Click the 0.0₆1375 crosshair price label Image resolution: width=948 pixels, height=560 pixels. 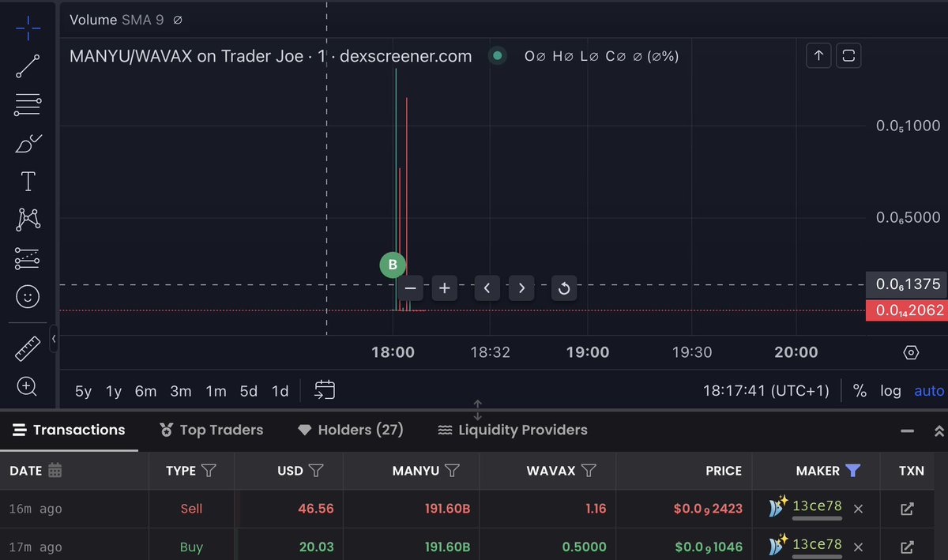907,284
